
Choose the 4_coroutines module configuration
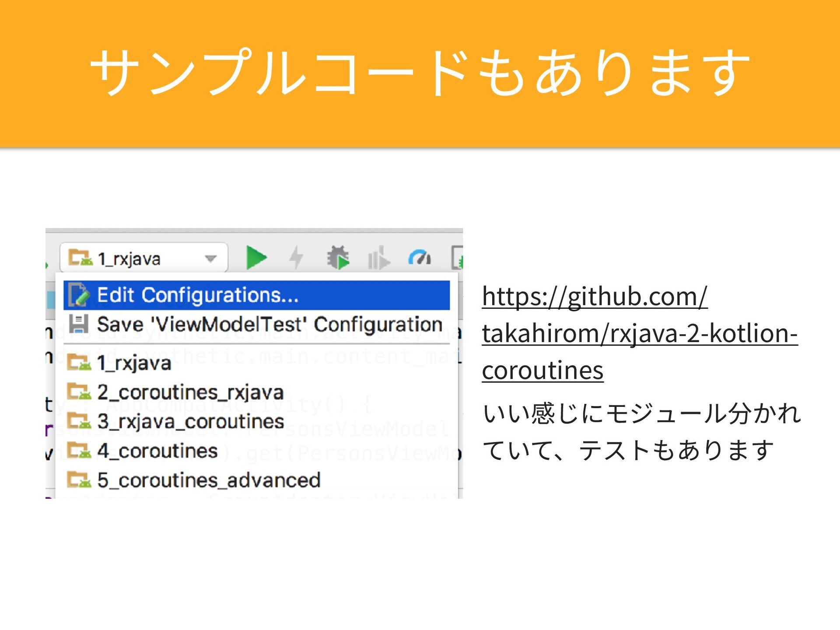point(157,451)
